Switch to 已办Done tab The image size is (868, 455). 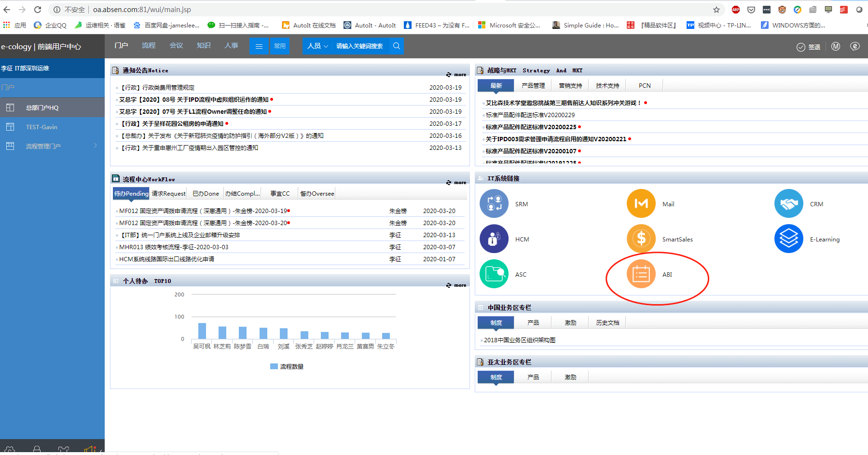point(206,193)
